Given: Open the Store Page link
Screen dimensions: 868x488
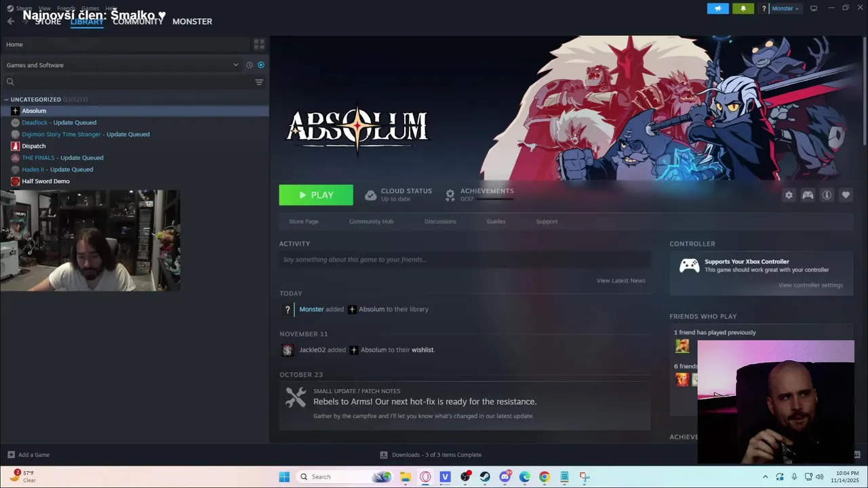Looking at the screenshot, I should (303, 222).
